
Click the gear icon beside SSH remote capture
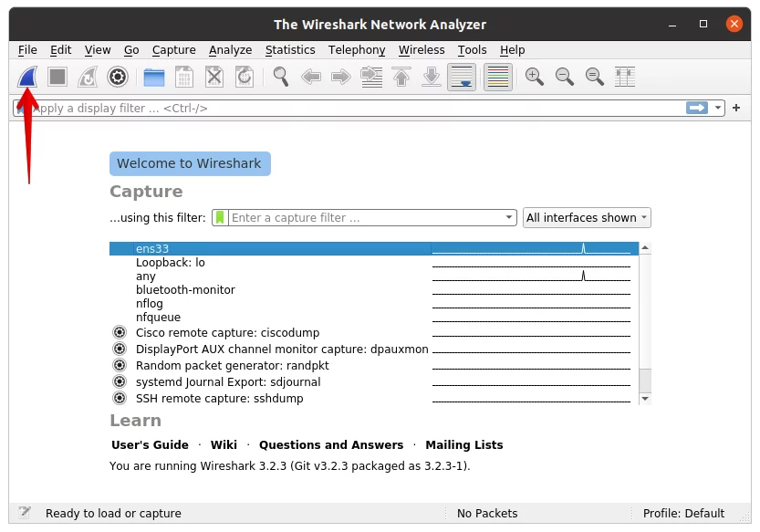[x=120, y=398]
